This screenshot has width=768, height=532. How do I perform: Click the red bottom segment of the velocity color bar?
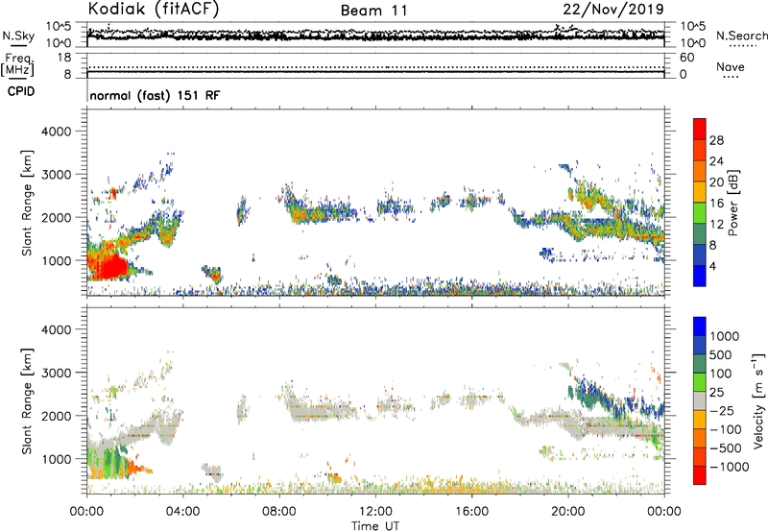[x=700, y=475]
